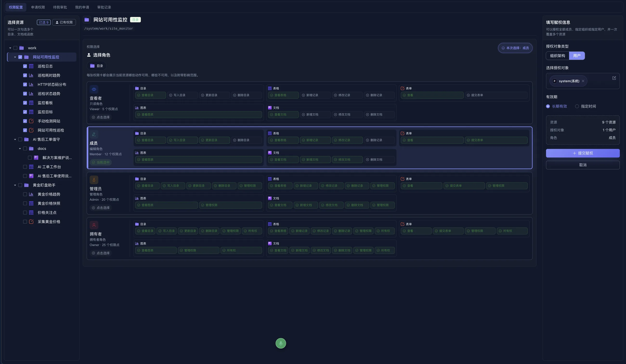The height and width of the screenshot is (364, 626).
Task: Click the form icon next to 网站可用性巡检
Action: click(x=31, y=130)
